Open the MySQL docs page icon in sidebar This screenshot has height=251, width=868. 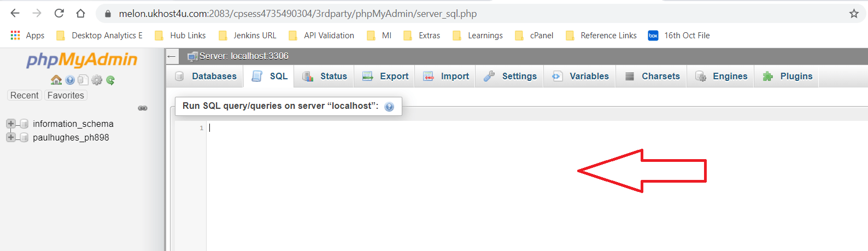coord(83,80)
